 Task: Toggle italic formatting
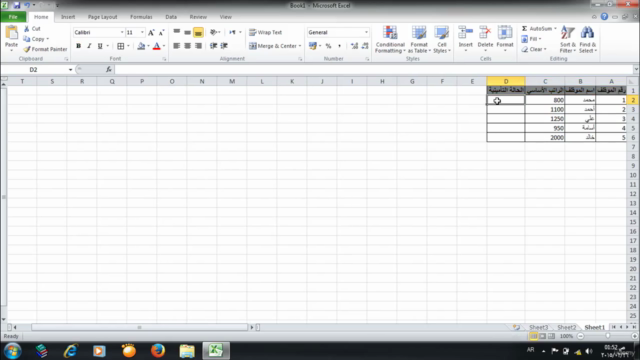pyautogui.click(x=89, y=46)
